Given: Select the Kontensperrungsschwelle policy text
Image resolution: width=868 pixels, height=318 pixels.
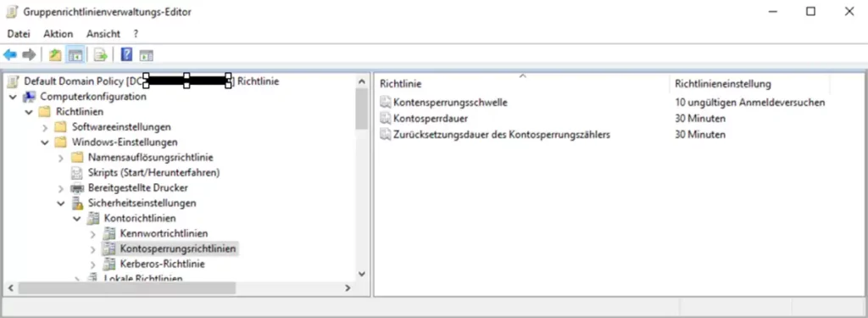Looking at the screenshot, I should tap(451, 103).
